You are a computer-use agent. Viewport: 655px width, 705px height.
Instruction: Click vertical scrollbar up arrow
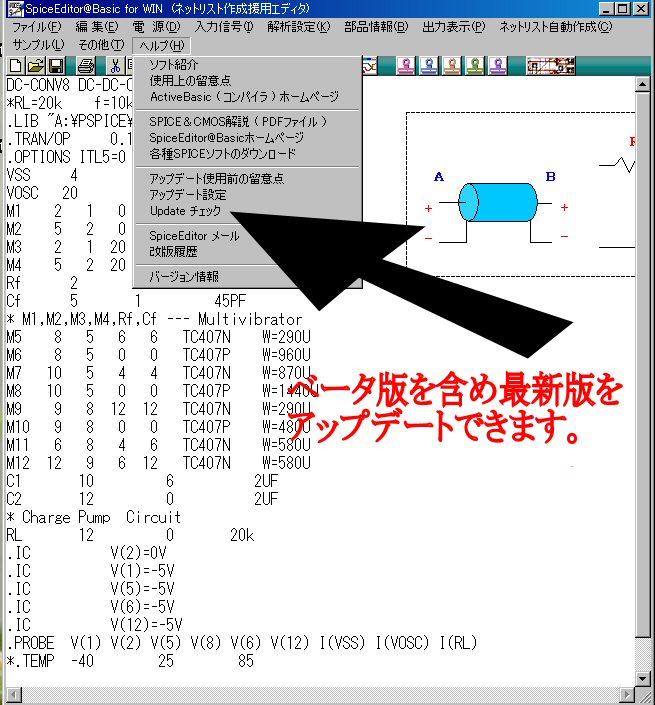click(x=643, y=84)
